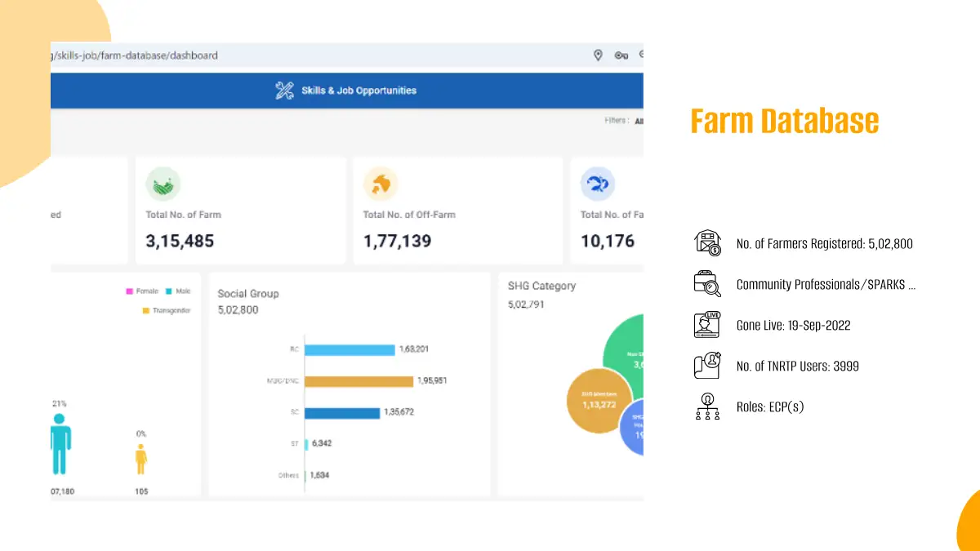
Task: Toggle the Male legend entry
Action: (179, 291)
